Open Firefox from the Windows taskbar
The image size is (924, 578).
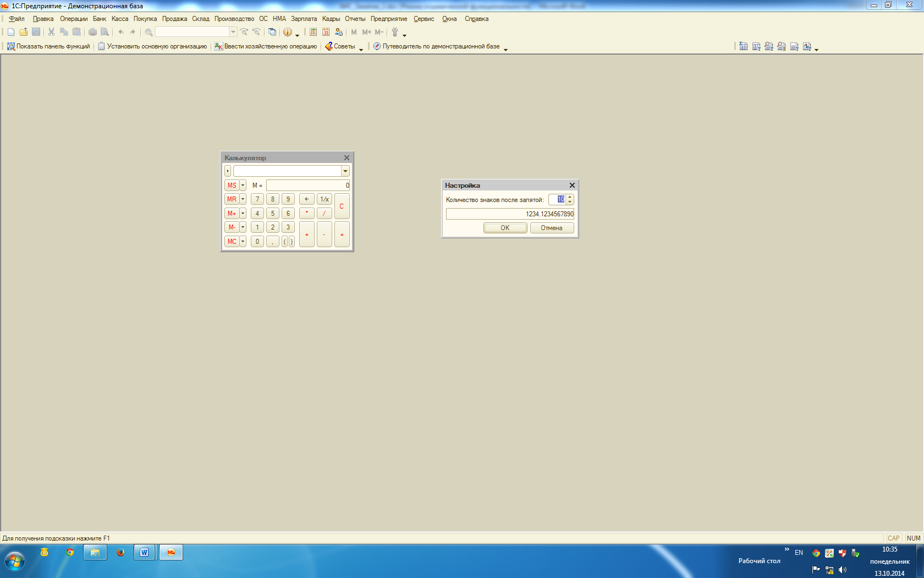120,552
